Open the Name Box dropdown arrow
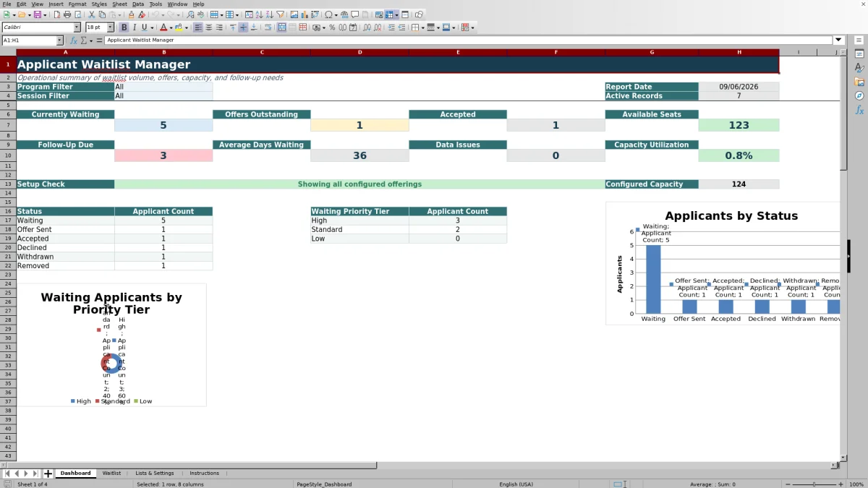 point(59,40)
